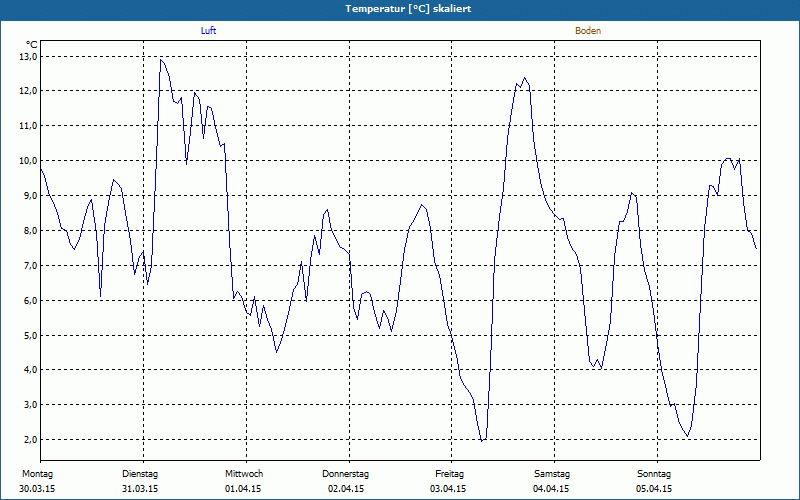Click the 4,0 y-axis value
This screenshot has height=500, width=800.
[31, 370]
